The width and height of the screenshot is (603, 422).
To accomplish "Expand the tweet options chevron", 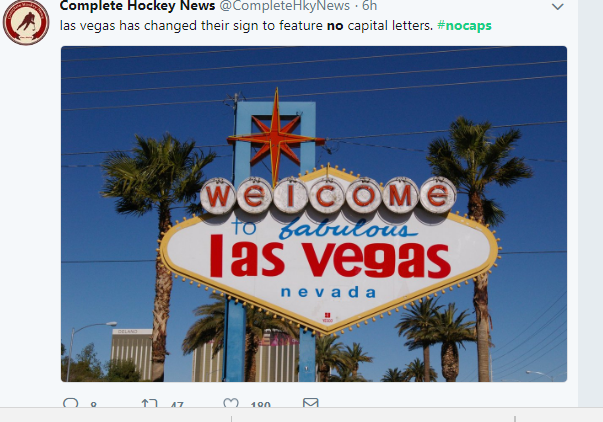I will coord(558,7).
